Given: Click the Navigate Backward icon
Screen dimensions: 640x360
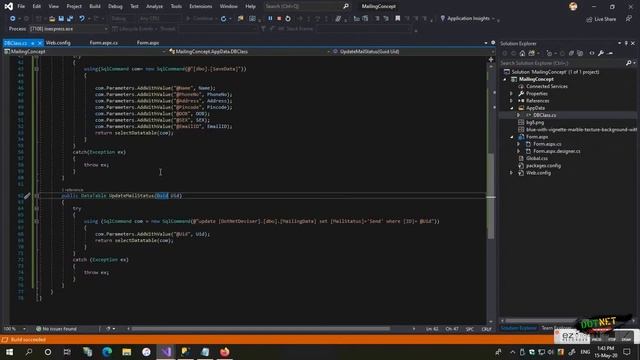Looking at the screenshot, I should [13, 19].
